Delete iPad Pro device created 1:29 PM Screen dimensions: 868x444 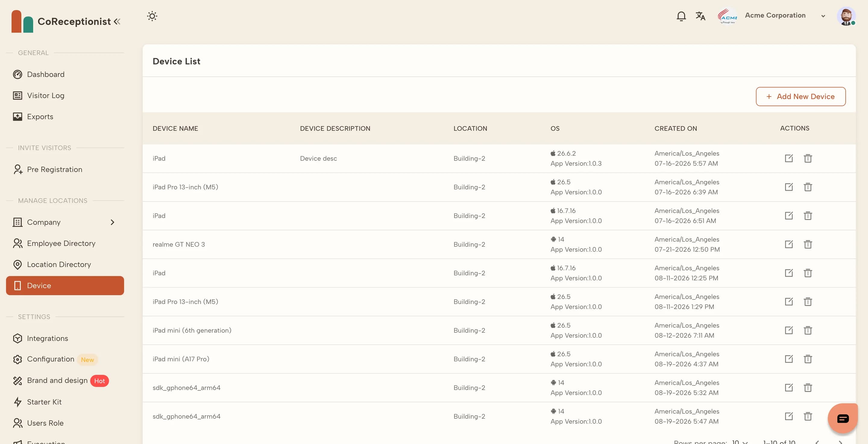(x=808, y=301)
